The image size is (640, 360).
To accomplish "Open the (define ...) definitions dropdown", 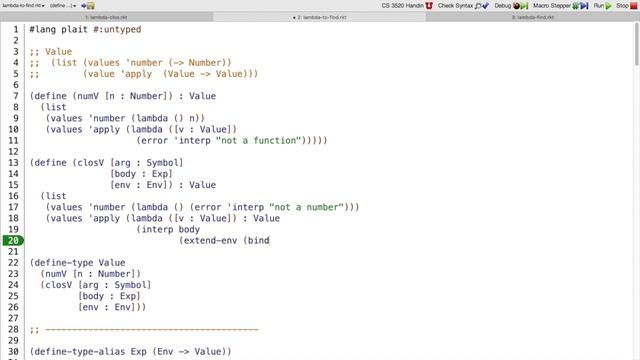I will click(x=63, y=6).
